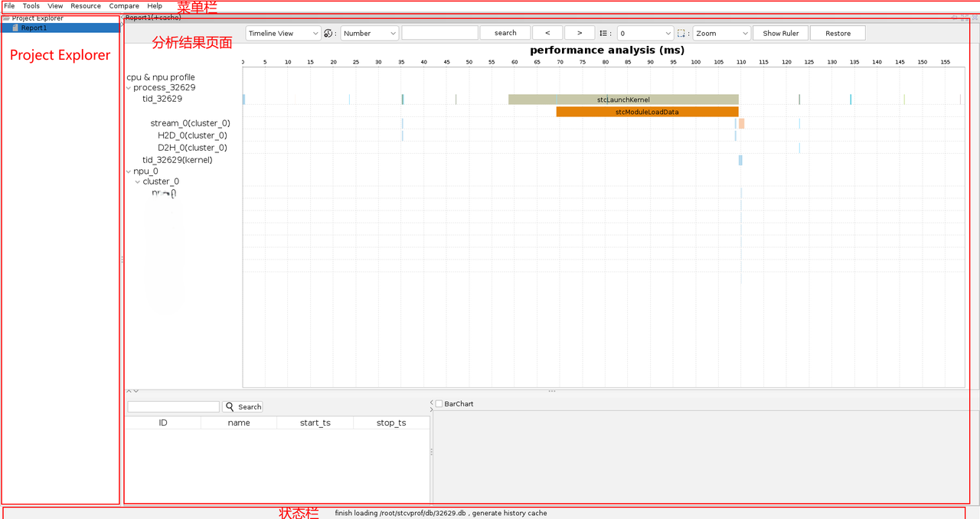Open the Number search type dropdown
The image size is (980, 519).
click(370, 33)
